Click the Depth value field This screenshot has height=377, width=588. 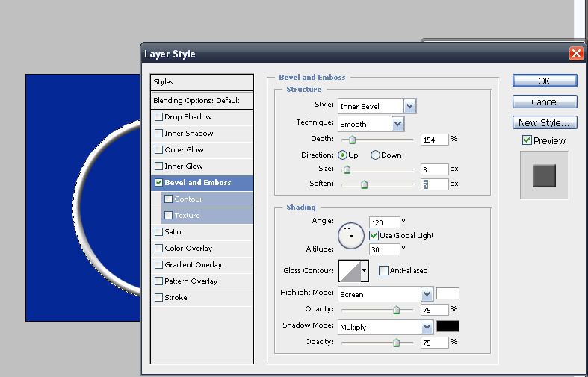[434, 140]
